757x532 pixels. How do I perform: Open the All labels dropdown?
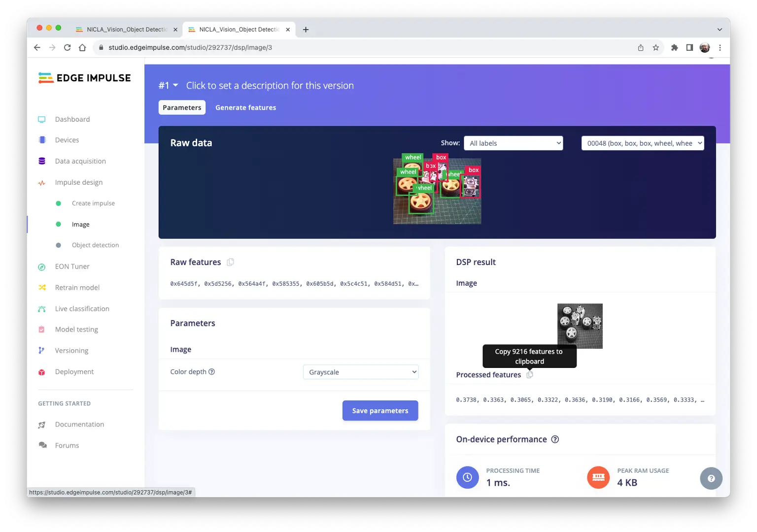pyautogui.click(x=513, y=143)
